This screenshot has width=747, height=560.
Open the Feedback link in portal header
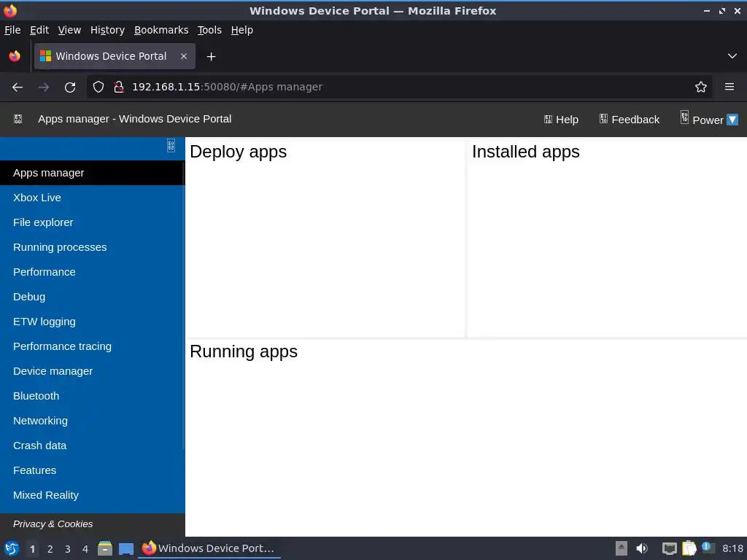point(630,120)
